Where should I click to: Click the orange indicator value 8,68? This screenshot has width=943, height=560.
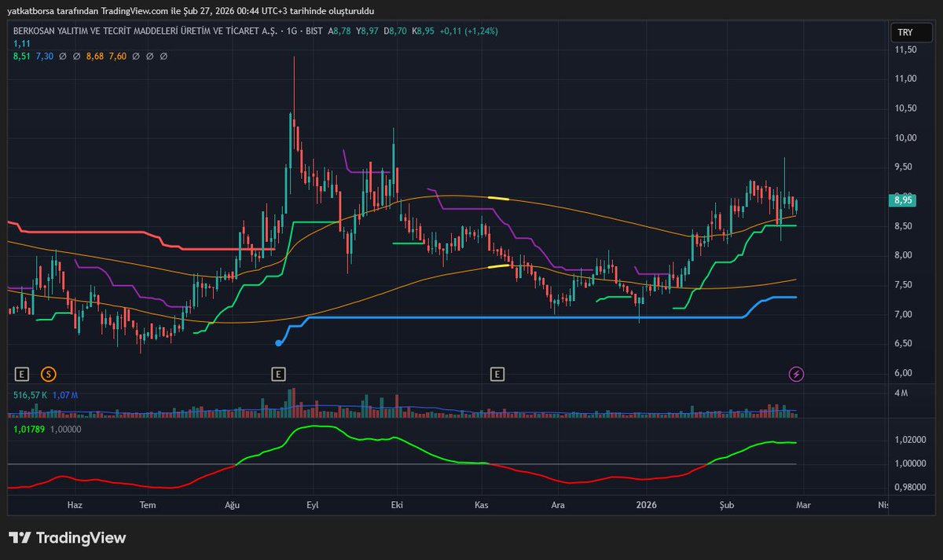(x=95, y=57)
